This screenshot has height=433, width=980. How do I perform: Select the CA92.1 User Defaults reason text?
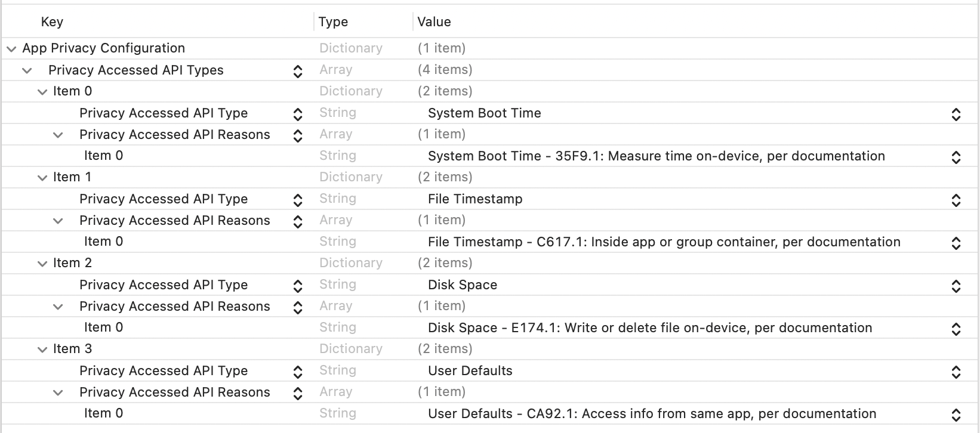click(x=652, y=414)
